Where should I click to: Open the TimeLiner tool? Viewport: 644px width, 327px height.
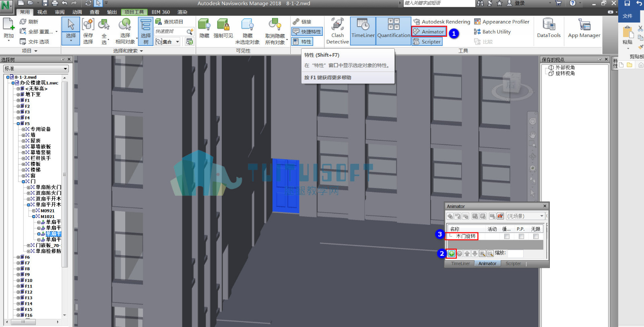(363, 31)
